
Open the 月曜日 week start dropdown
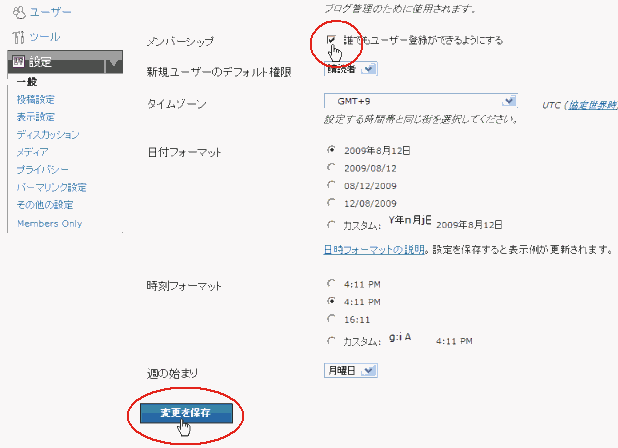coord(351,371)
